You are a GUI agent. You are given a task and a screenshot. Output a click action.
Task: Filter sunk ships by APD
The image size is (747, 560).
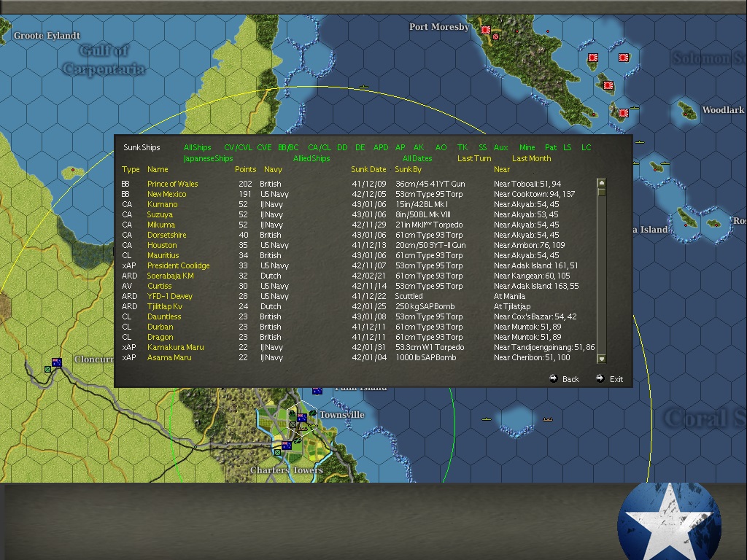[x=381, y=147]
